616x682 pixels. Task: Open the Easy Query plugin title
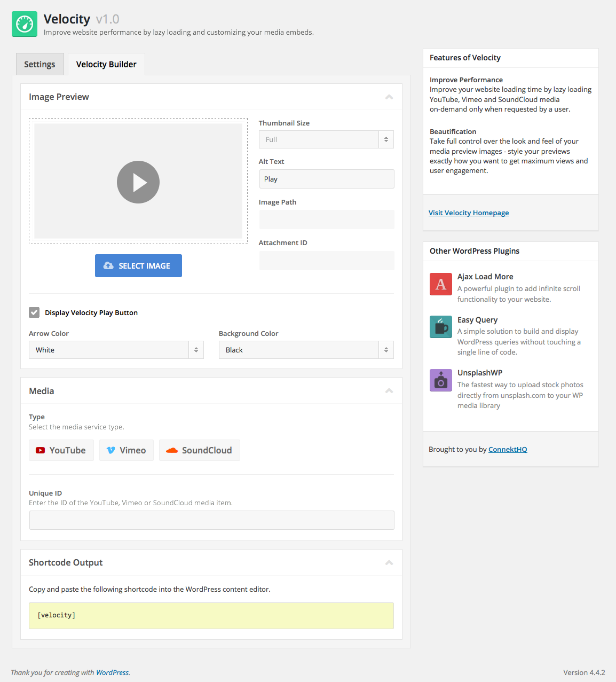pos(477,320)
